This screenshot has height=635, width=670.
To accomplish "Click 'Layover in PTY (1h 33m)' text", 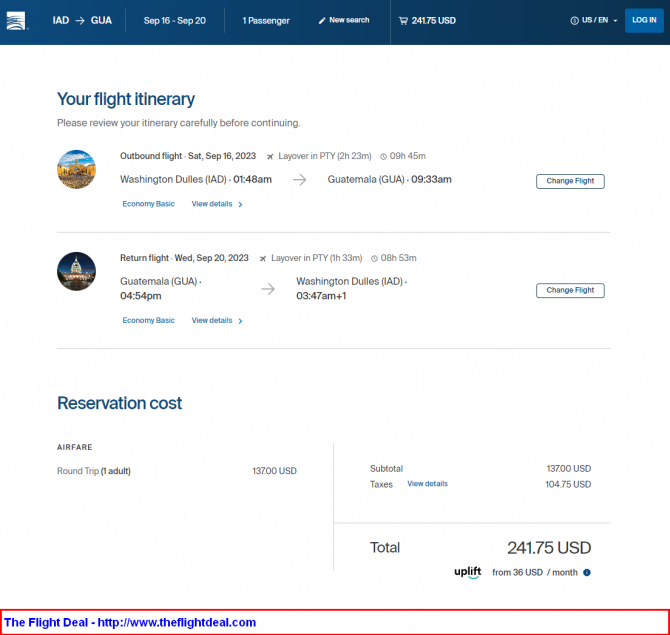I will 317,258.
